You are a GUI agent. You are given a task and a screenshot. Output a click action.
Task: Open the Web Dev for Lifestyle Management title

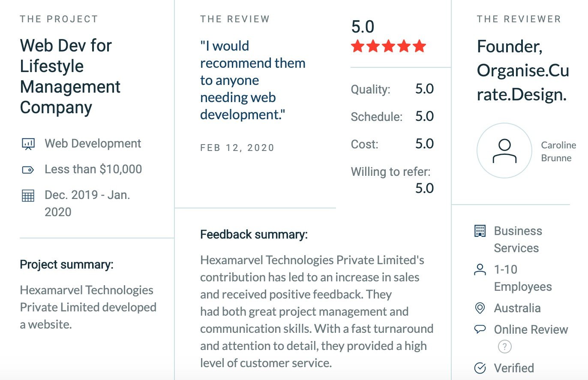[x=70, y=76]
